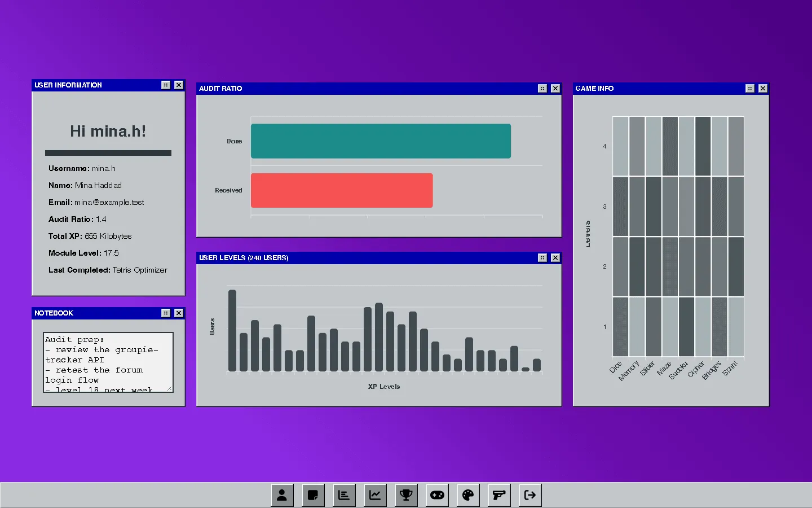Image resolution: width=812 pixels, height=508 pixels.
Task: Click the "XP Levels" axis label
Action: click(x=384, y=387)
